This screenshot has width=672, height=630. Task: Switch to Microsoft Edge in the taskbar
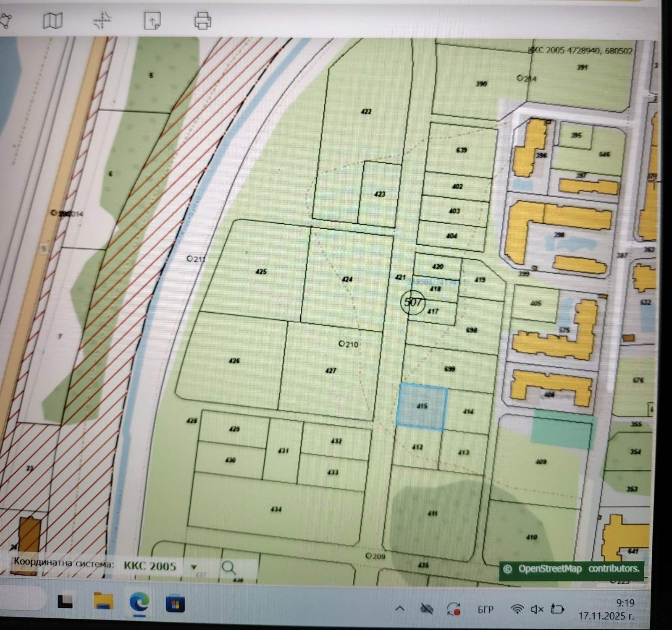tap(139, 603)
